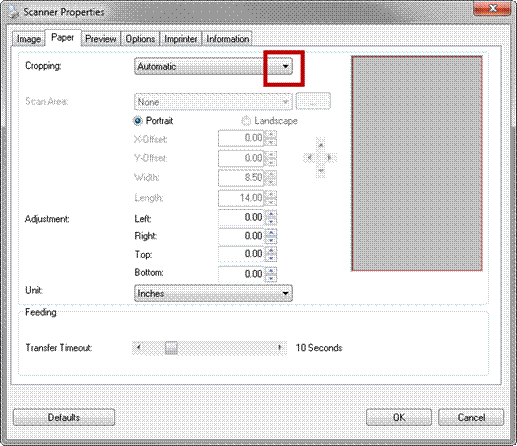Open the Unit dropdown showing Inches
Screen dimensions: 517x446
click(x=213, y=293)
